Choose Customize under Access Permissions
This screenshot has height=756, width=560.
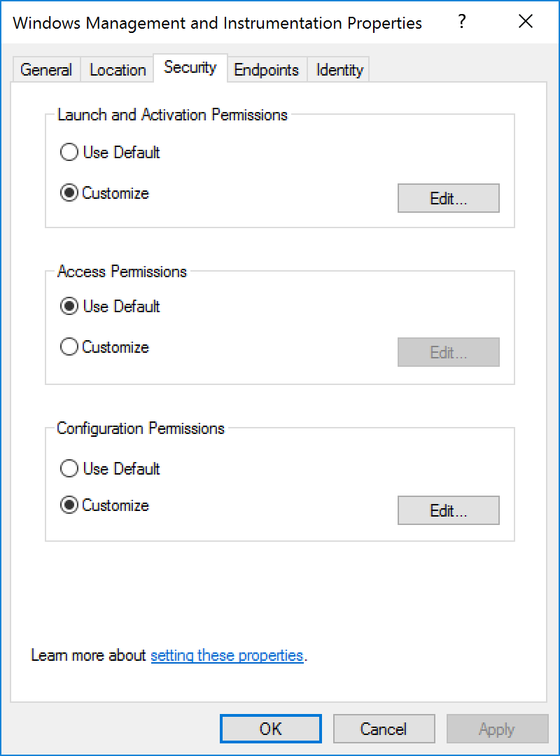pyautogui.click(x=69, y=347)
